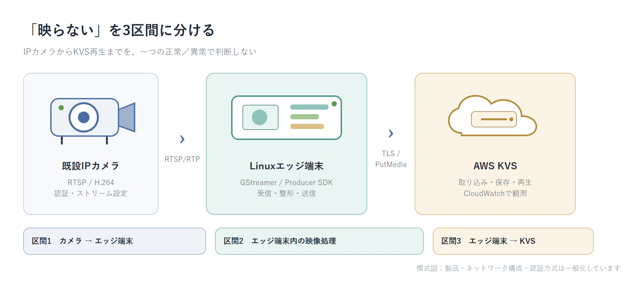Click the chevron arrow above RTSP/RTP
Image resolution: width=644 pixels, height=296 pixels.
[182, 139]
